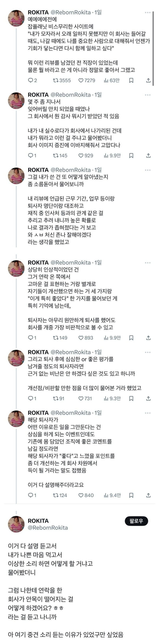
Task: Open more options on first tweet
Action: point(148,13)
